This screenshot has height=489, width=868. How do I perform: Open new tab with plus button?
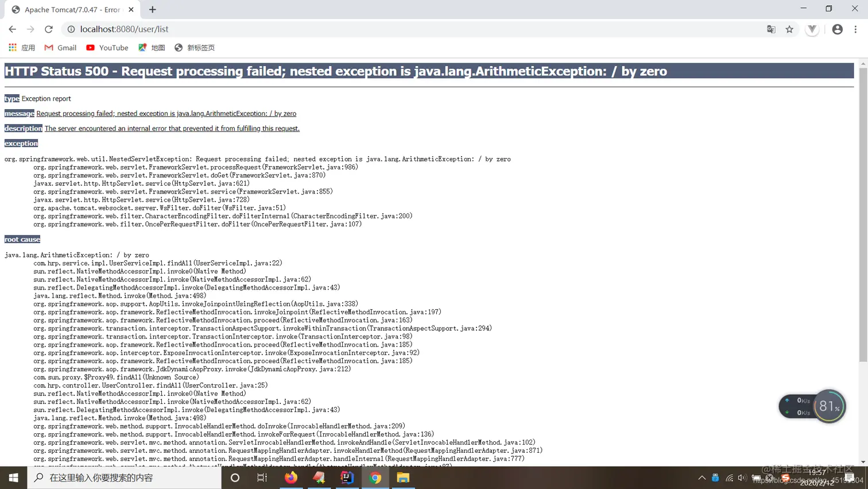tap(152, 10)
